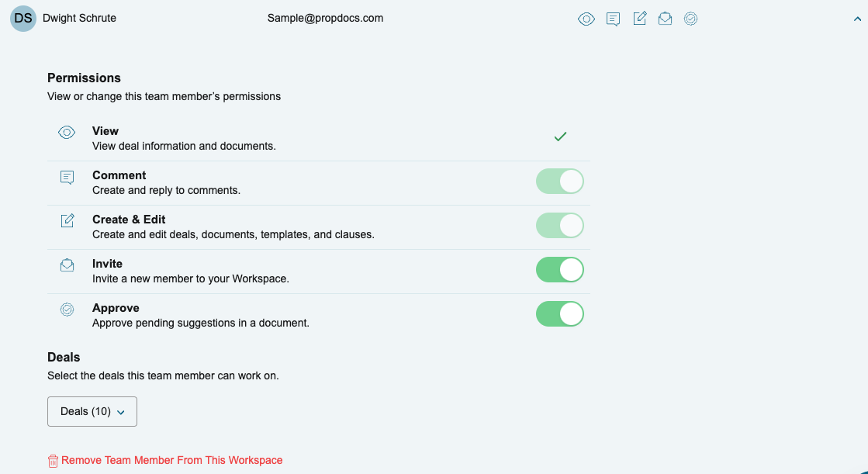Image resolution: width=868 pixels, height=474 pixels.
Task: Click the trash icon beside the removal link
Action: click(52, 460)
